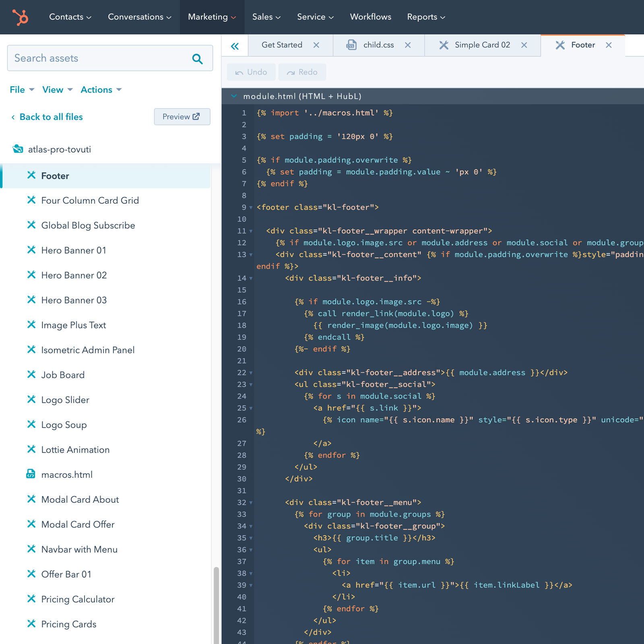Viewport: 644px width, 644px height.
Task: Open the Conversations dropdown menu
Action: pyautogui.click(x=140, y=17)
